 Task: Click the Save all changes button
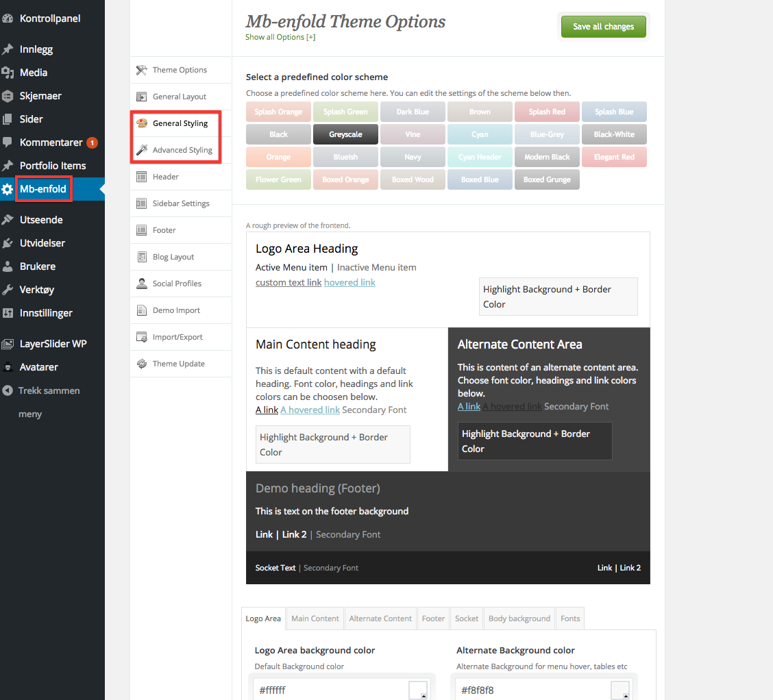pos(604,27)
